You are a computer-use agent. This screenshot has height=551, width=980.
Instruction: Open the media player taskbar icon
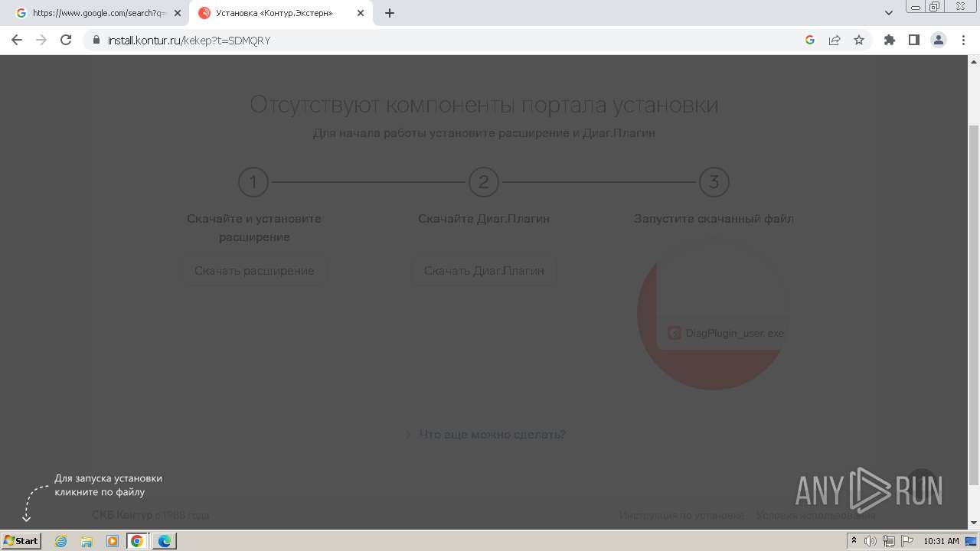pyautogui.click(x=112, y=541)
